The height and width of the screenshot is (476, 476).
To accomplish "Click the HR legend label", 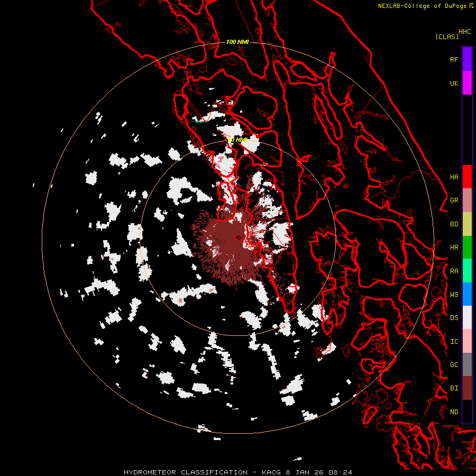I will coord(454,248).
